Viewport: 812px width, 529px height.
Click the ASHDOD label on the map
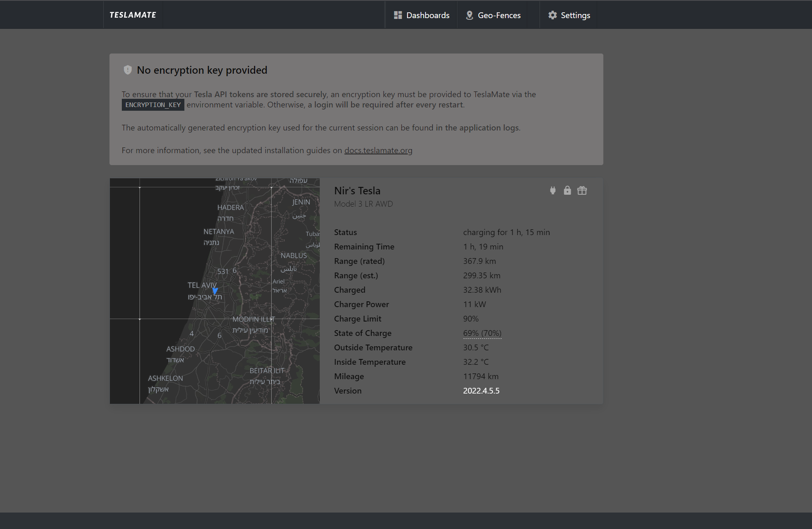pos(180,349)
